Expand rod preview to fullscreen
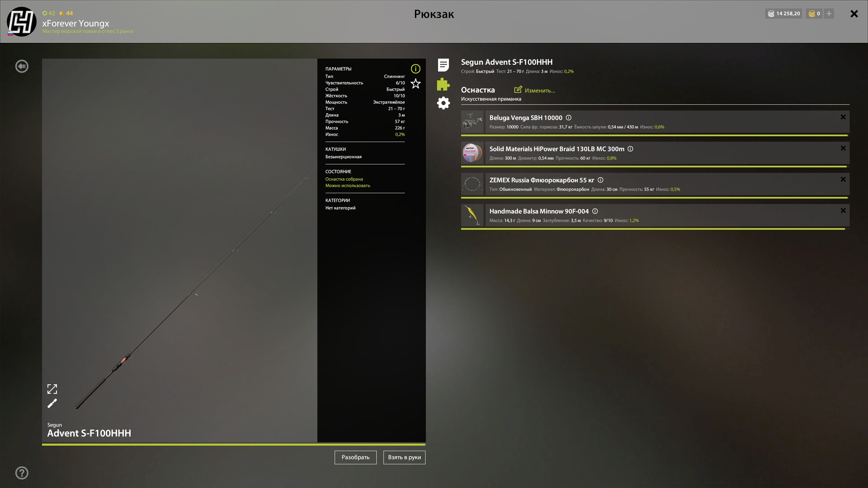 [x=52, y=389]
